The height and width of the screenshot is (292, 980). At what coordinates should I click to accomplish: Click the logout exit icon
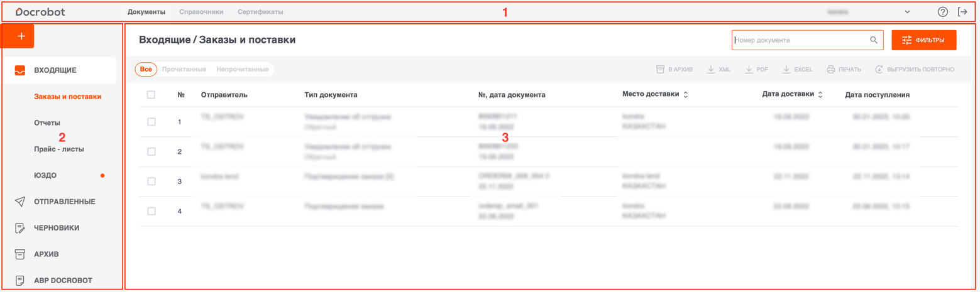point(962,12)
